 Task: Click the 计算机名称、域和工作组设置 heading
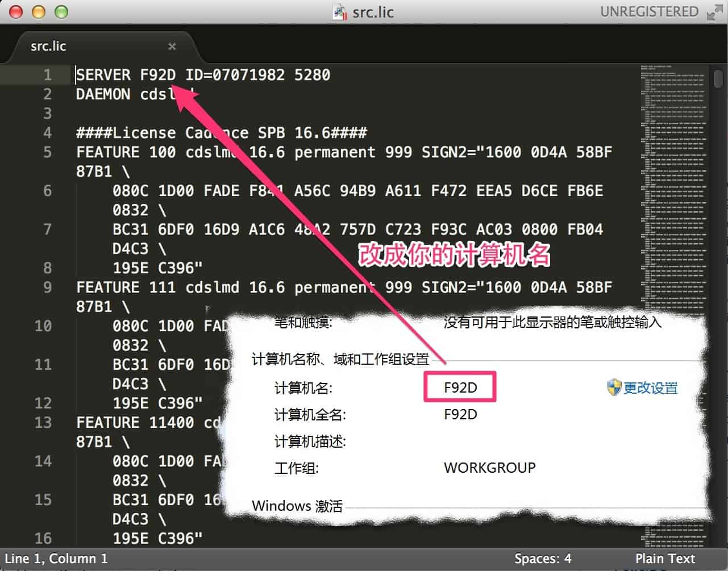click(340, 359)
